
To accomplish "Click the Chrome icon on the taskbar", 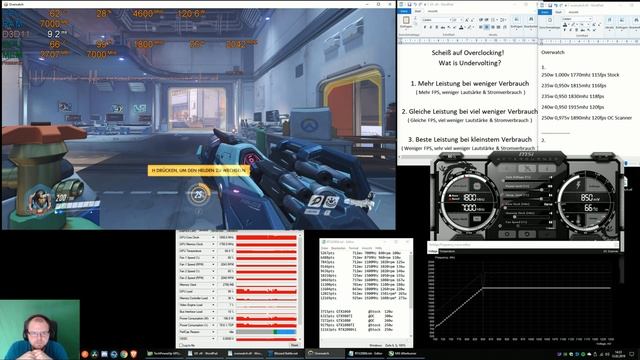I will [x=124, y=354].
